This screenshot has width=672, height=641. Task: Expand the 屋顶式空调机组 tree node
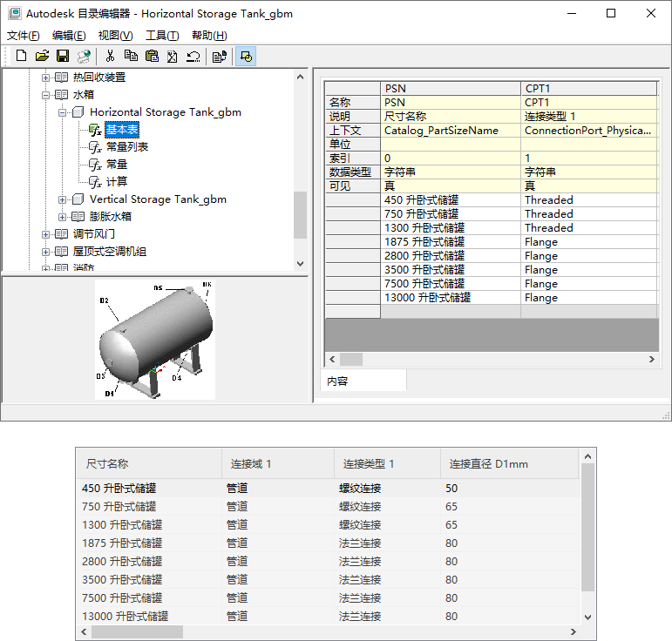45,252
